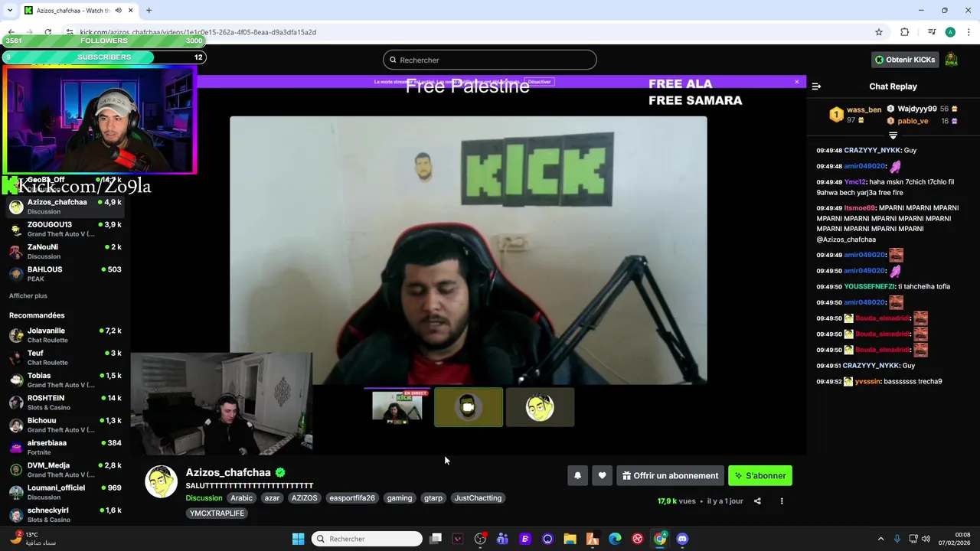Select the Azizos_chafchaa channel in sidebar
Screen dimensions: 980x551
[65, 207]
